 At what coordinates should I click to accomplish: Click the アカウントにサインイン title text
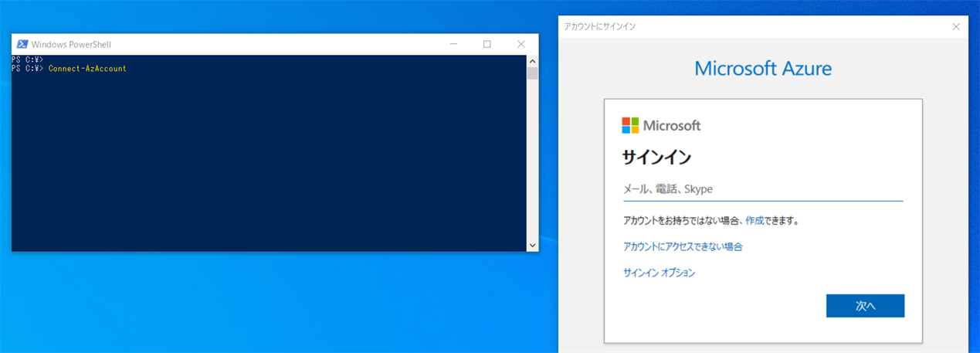coord(600,26)
